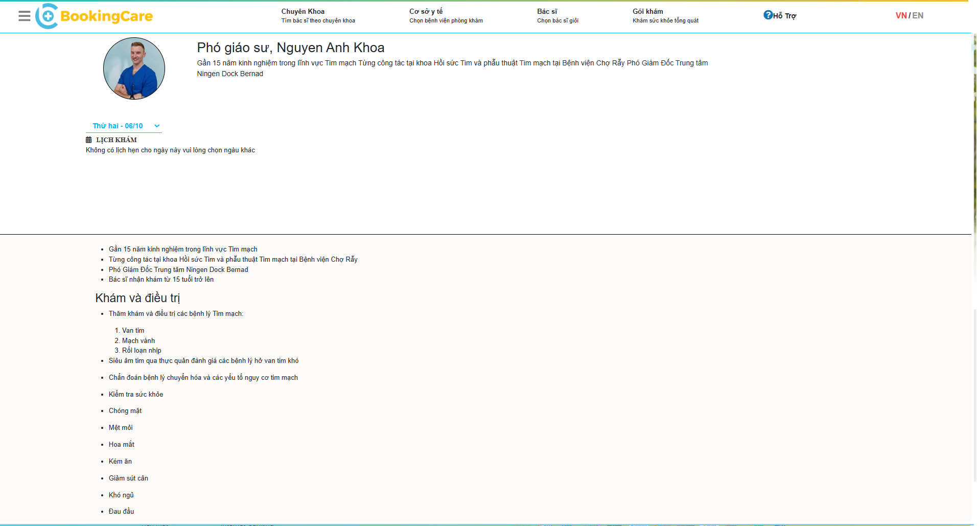Click the doctor name heading Nguyen Anh Khoa
This screenshot has height=526, width=980.
click(290, 48)
